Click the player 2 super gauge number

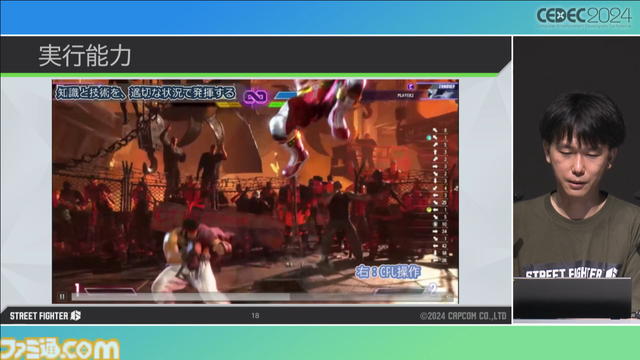click(x=433, y=289)
